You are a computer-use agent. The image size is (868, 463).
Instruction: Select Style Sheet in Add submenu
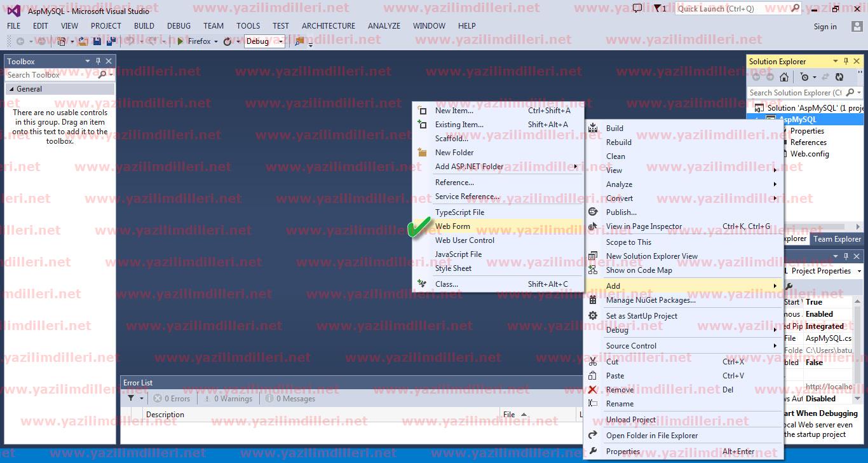(x=498, y=268)
